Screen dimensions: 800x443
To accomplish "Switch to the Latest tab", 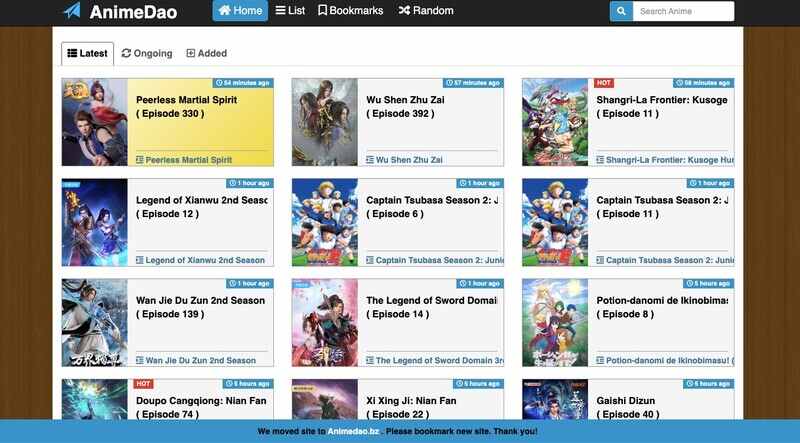I will (87, 54).
